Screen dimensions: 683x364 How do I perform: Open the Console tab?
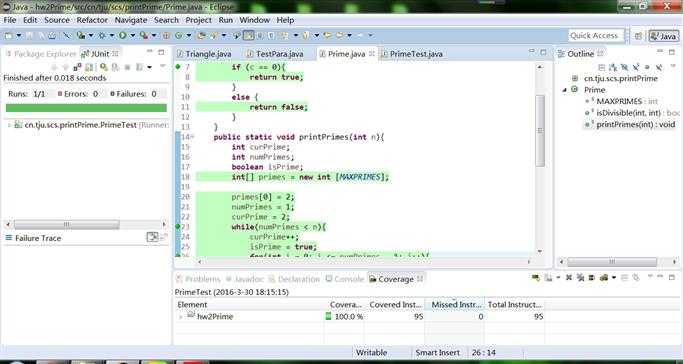(345, 279)
